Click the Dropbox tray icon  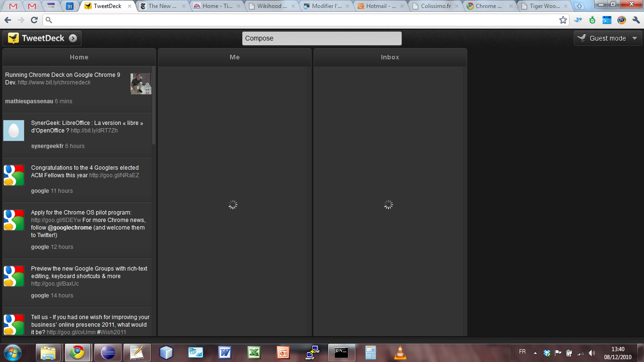coord(547,353)
